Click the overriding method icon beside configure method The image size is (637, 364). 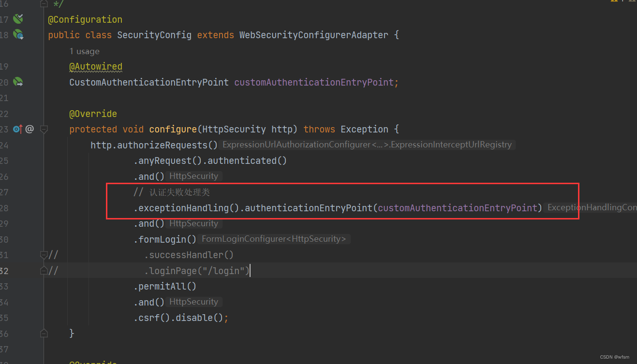[x=17, y=129]
